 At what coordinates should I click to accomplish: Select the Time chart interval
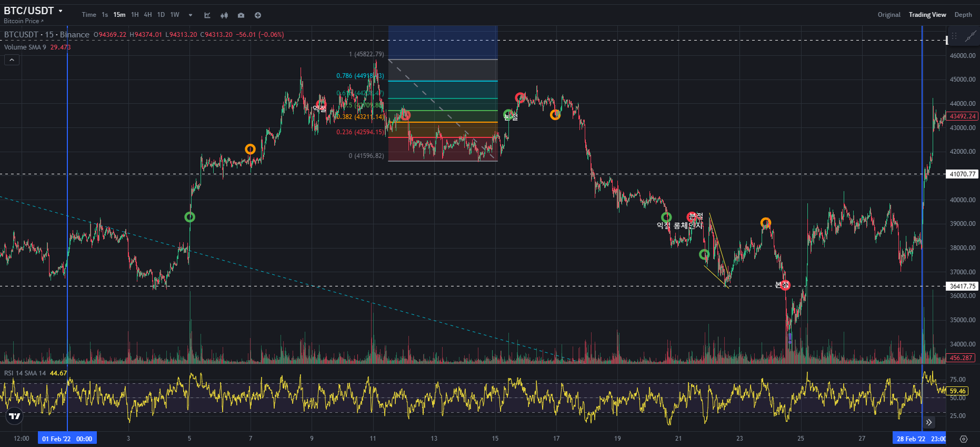click(x=89, y=15)
